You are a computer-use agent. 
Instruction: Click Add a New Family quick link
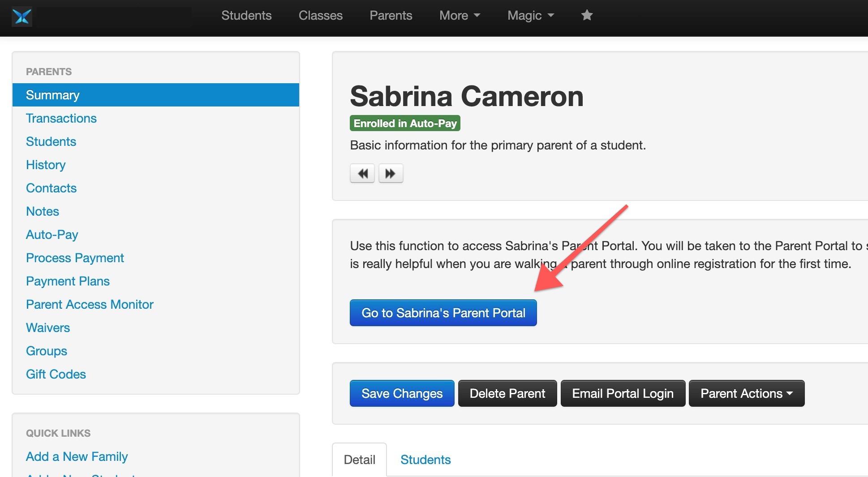click(77, 456)
